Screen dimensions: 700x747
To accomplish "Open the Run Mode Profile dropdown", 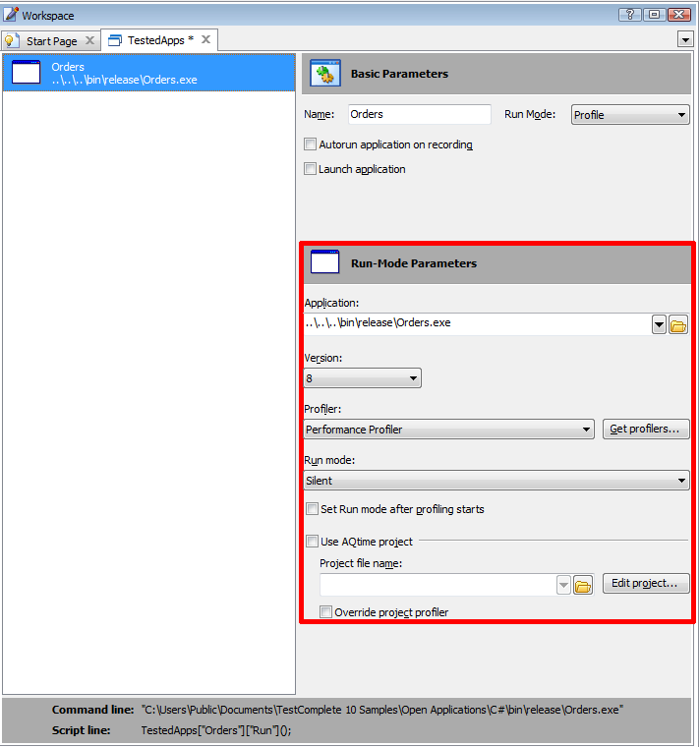I will click(x=630, y=115).
